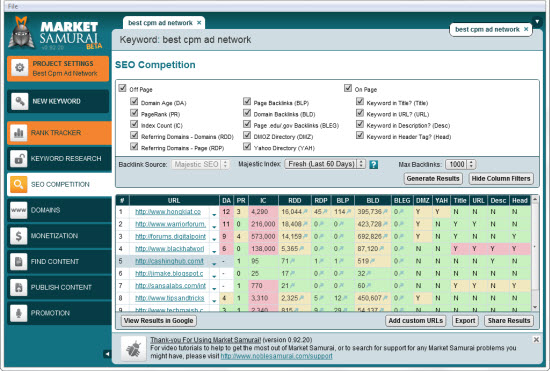The height and width of the screenshot is (371, 550).
Task: Click Add custom URLs button
Action: click(416, 321)
